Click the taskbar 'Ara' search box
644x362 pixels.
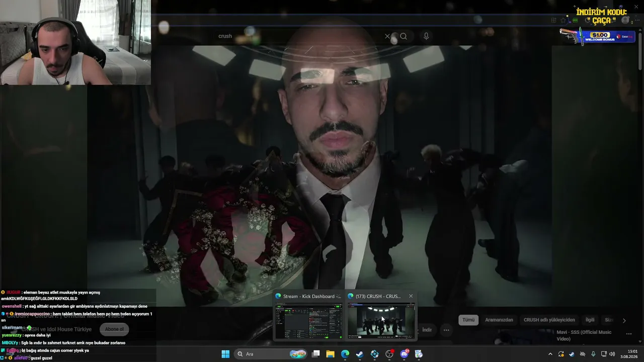point(271,354)
